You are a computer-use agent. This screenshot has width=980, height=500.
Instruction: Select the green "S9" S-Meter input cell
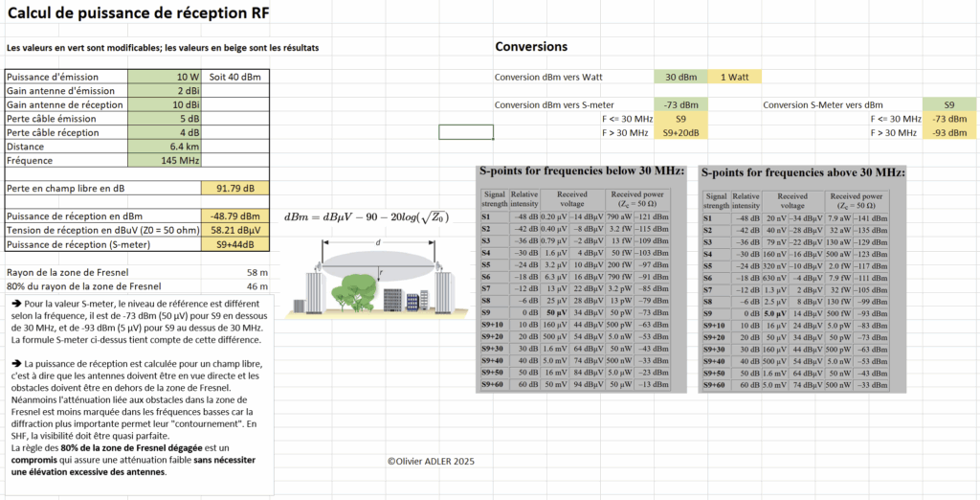pyautogui.click(x=948, y=104)
